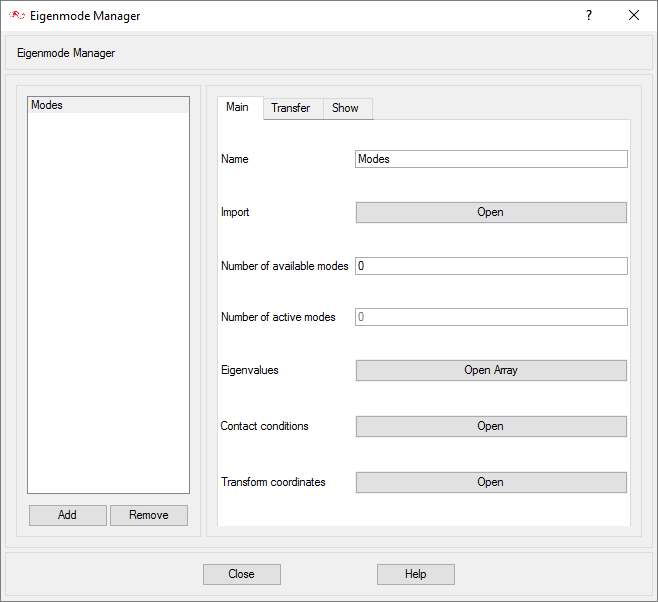Click the Eigenmode Manager window title text
Screen dimensions: 658x602
86,16
